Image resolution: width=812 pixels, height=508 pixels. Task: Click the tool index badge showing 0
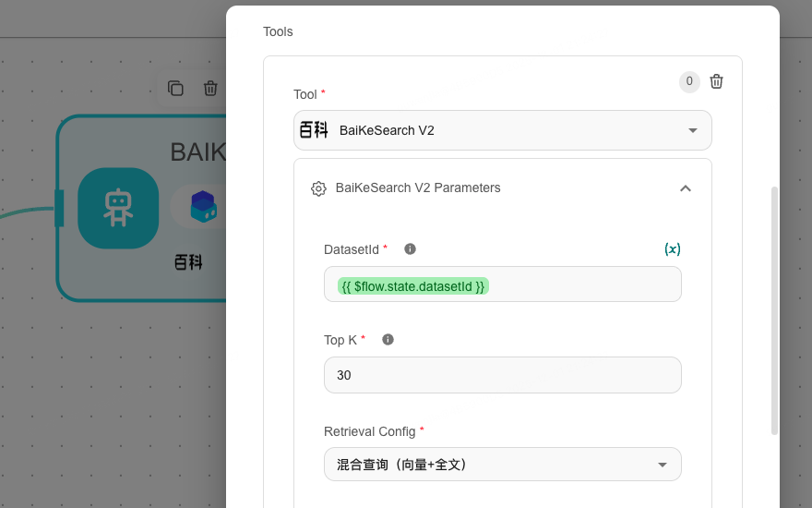(689, 81)
